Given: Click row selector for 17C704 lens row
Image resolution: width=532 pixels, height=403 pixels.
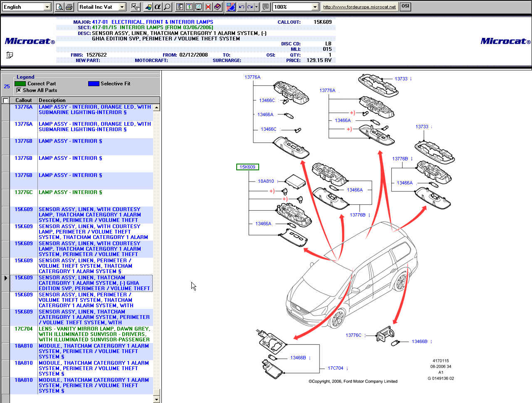Looking at the screenshot, I should 5,334.
